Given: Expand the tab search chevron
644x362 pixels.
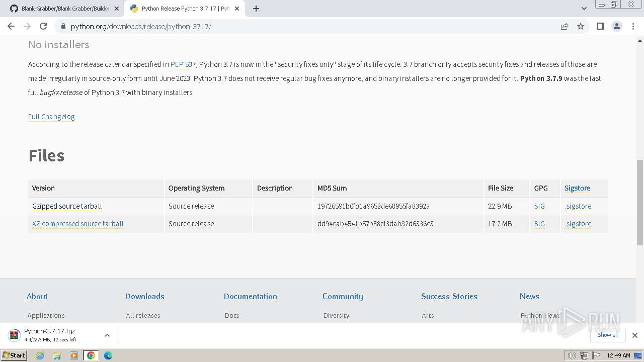Looking at the screenshot, I should click(584, 9).
